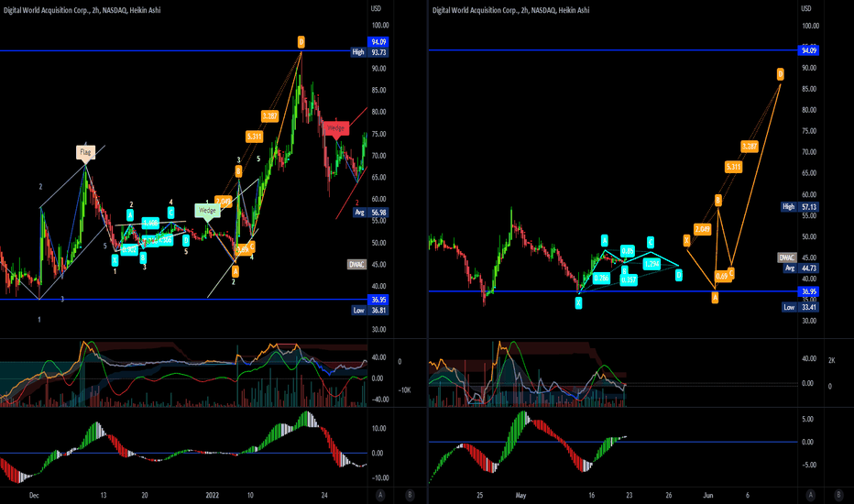Click cyan 'X' point on left chart
The height and width of the screenshot is (504, 854).
[x=115, y=260]
